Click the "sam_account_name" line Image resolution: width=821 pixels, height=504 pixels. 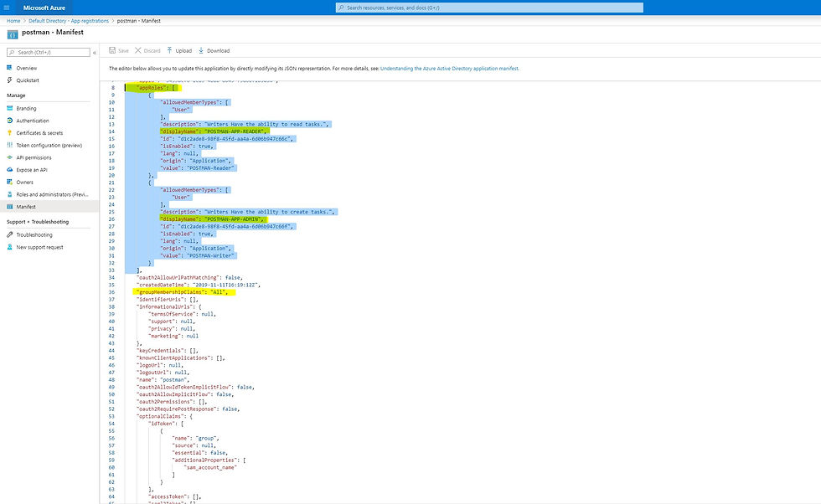click(x=210, y=467)
